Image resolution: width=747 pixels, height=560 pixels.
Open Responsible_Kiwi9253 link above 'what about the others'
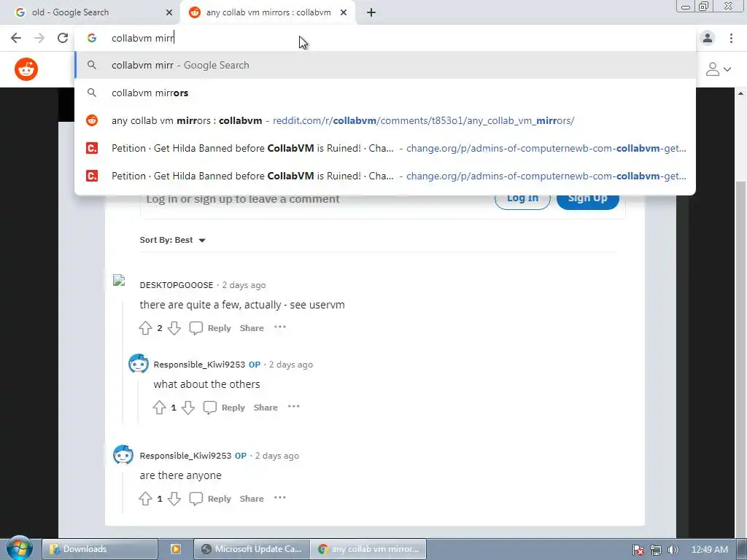point(199,365)
